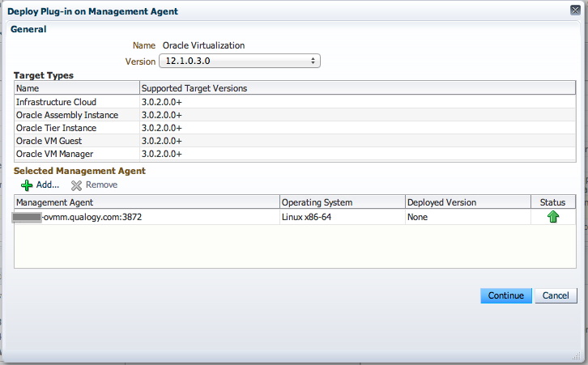Click the Operating System column header

343,202
